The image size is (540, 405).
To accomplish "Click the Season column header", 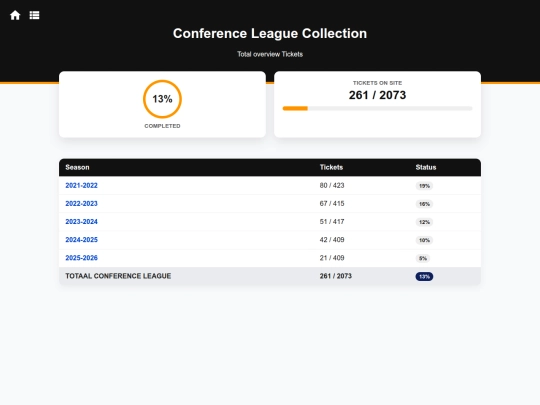I will (x=77, y=167).
